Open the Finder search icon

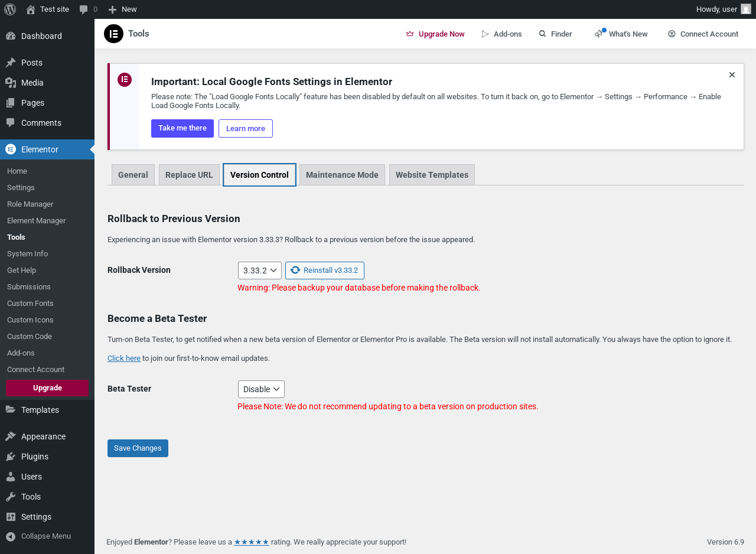point(542,34)
